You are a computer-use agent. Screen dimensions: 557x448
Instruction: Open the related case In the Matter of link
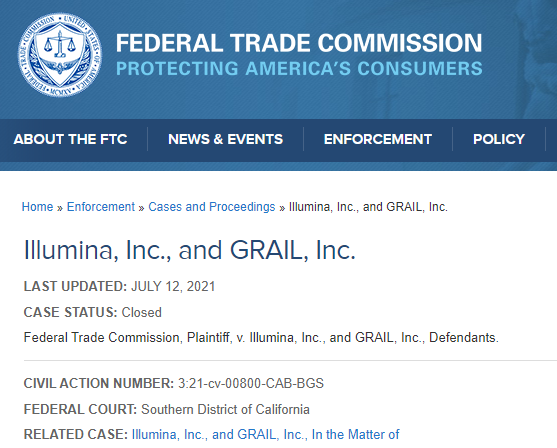tap(265, 434)
